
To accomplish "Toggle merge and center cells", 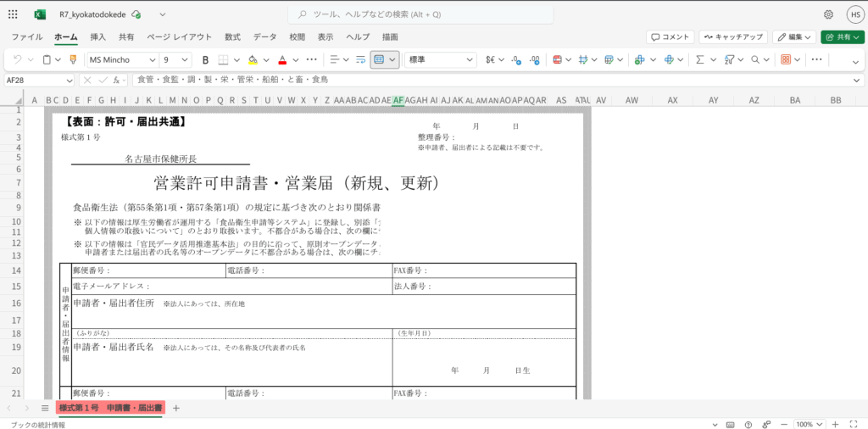I will pos(379,60).
